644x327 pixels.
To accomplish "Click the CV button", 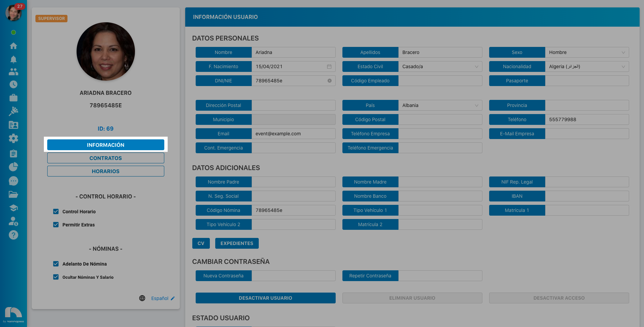I will coord(201,243).
